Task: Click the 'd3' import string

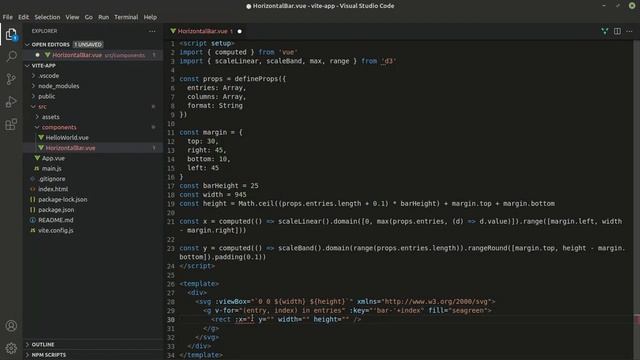Action: click(388, 61)
